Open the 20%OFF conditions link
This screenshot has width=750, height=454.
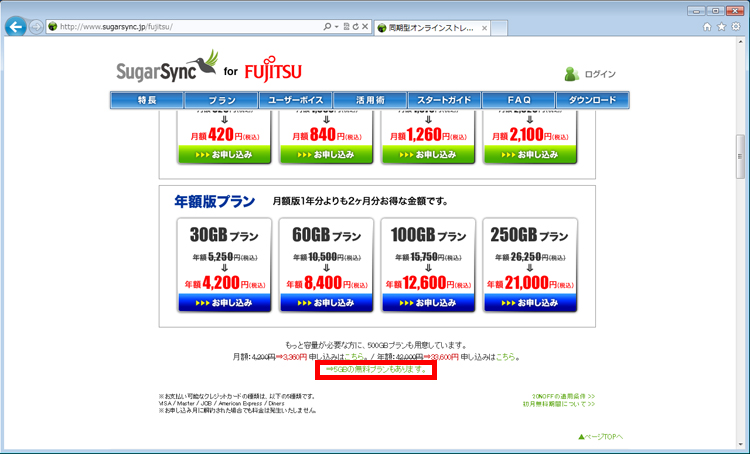563,397
